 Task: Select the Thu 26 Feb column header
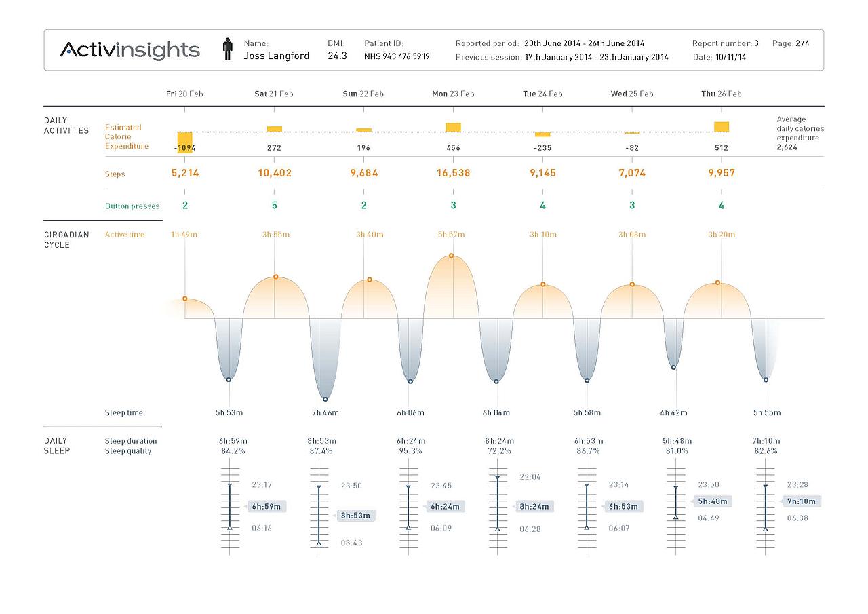[721, 94]
